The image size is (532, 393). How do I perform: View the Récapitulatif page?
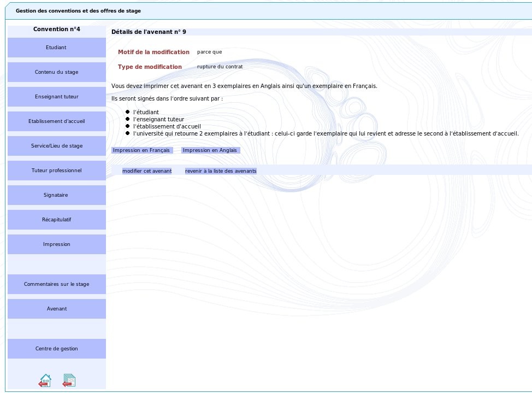(56, 220)
